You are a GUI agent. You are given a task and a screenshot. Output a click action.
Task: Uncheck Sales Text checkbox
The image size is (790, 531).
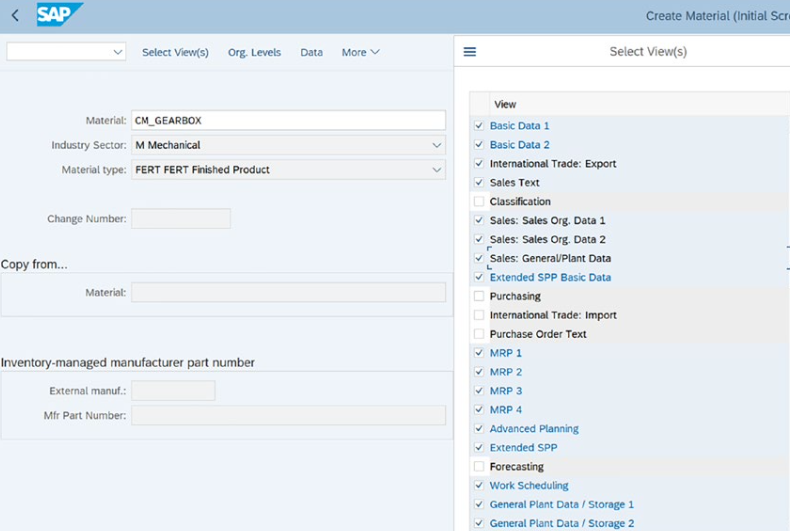click(x=479, y=182)
